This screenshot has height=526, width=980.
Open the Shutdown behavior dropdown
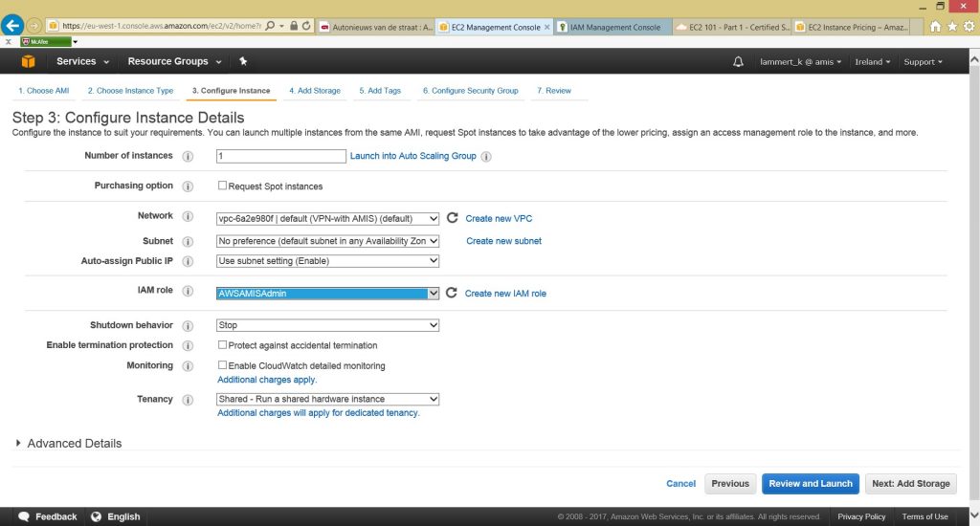(327, 325)
